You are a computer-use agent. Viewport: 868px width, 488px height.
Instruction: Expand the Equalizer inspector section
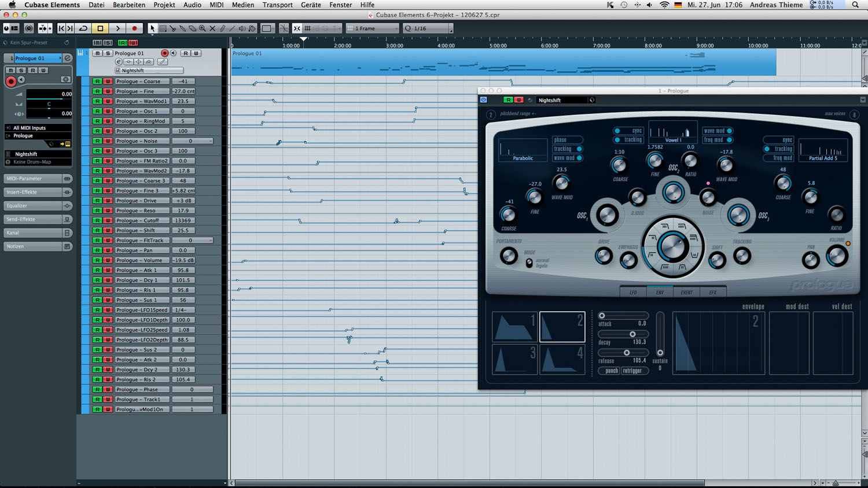pos(38,206)
